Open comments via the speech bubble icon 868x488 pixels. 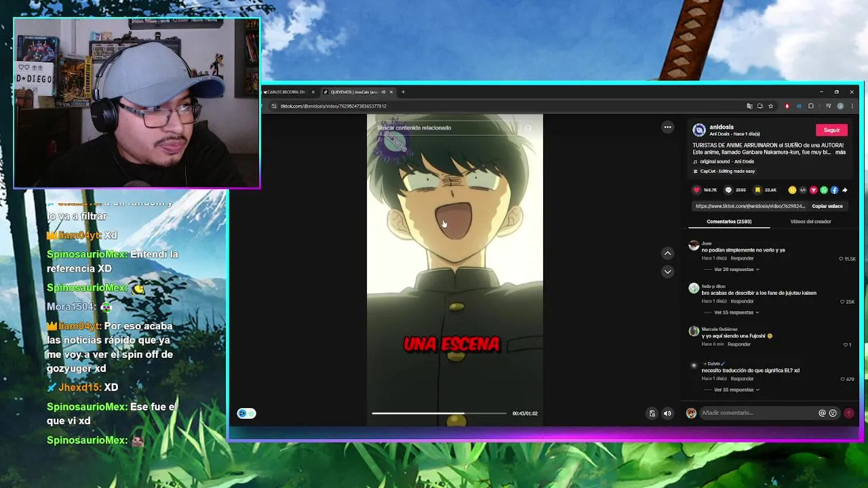click(x=728, y=190)
